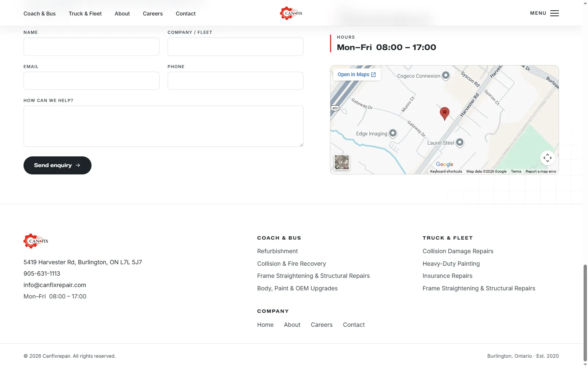
Task: Open the Truck & Fleet nav item
Action: [x=85, y=14]
